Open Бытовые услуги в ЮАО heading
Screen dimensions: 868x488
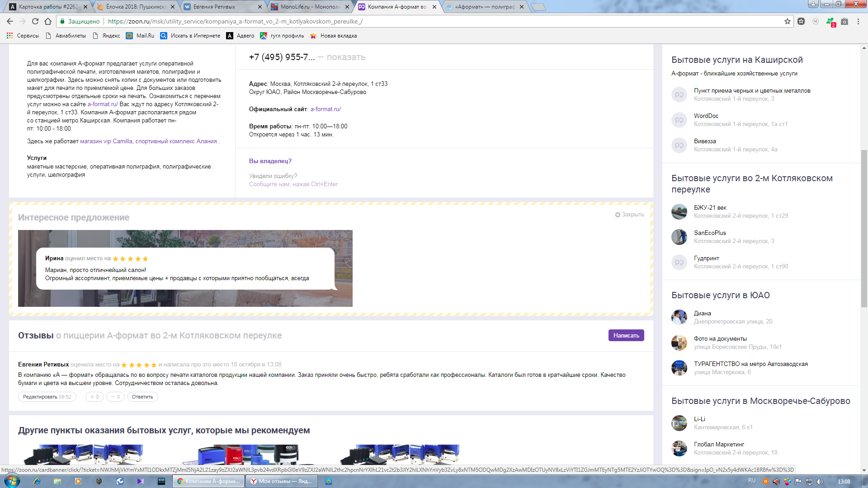(720, 295)
